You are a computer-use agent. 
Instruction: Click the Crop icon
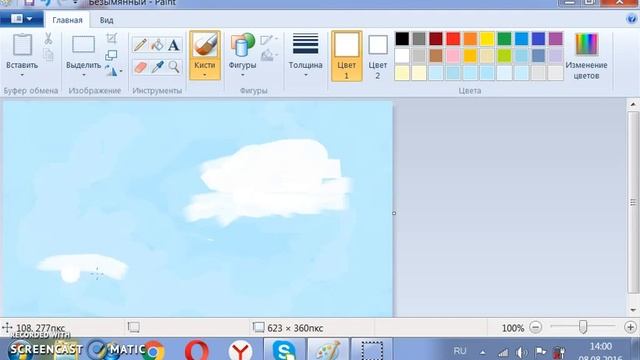pyautogui.click(x=111, y=38)
